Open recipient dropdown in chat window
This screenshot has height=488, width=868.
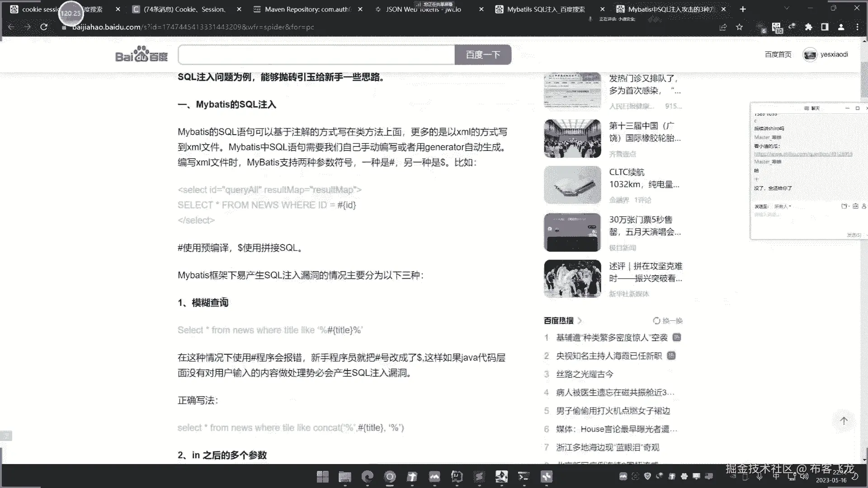783,206
